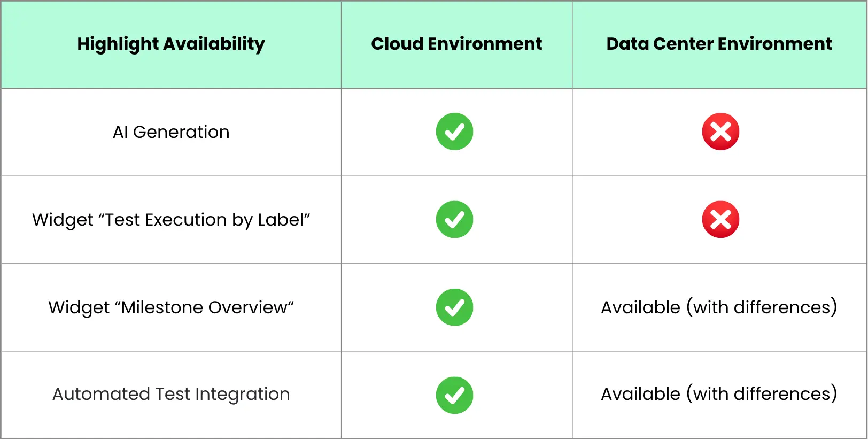The width and height of the screenshot is (868, 440).
Task: Click green checkmark for Test Execution by Label
Action: [454, 220]
